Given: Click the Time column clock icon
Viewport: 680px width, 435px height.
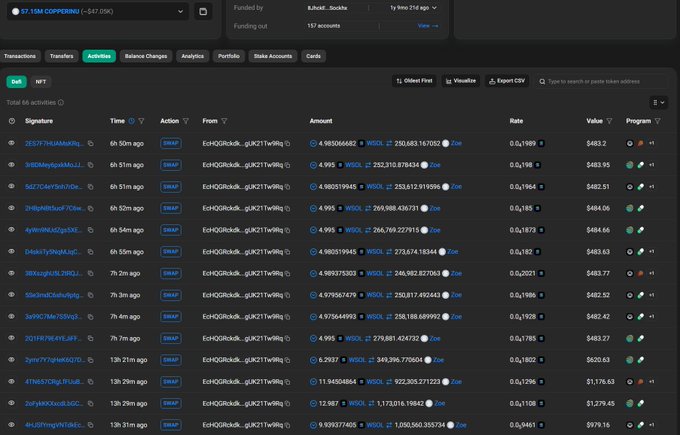Looking at the screenshot, I should [x=131, y=121].
